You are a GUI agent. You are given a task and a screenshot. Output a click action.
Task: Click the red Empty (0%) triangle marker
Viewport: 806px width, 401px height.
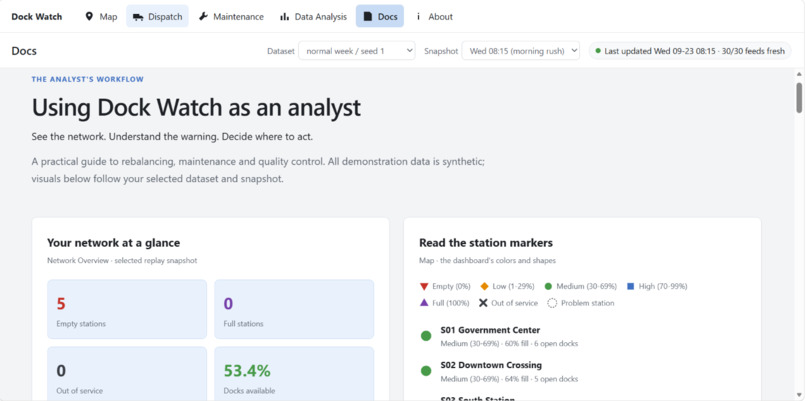424,286
